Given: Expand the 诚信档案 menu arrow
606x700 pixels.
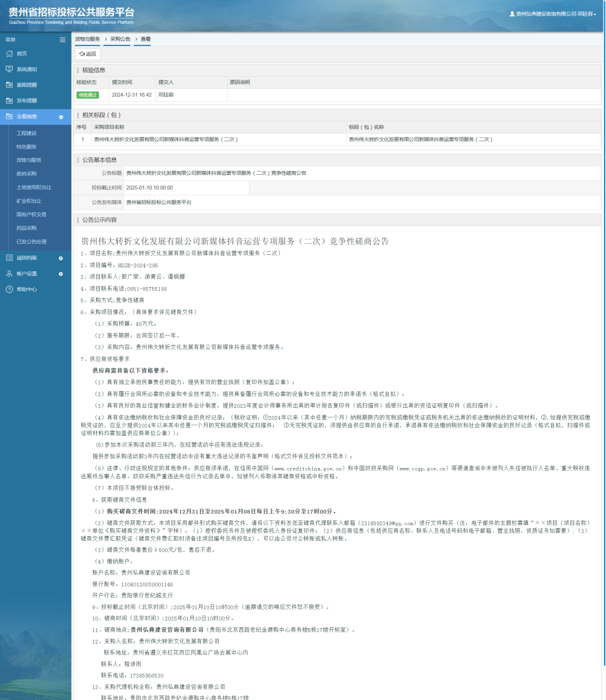Looking at the screenshot, I should [x=61, y=258].
